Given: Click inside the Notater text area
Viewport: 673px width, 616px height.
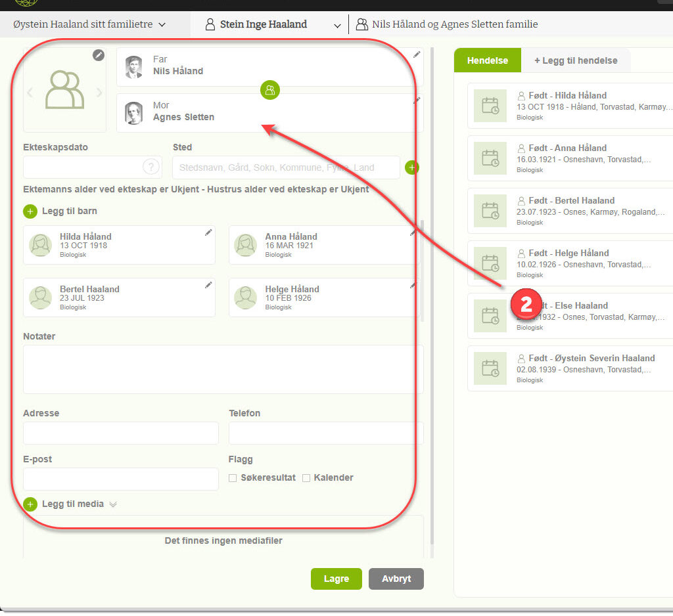Looking at the screenshot, I should [x=223, y=369].
